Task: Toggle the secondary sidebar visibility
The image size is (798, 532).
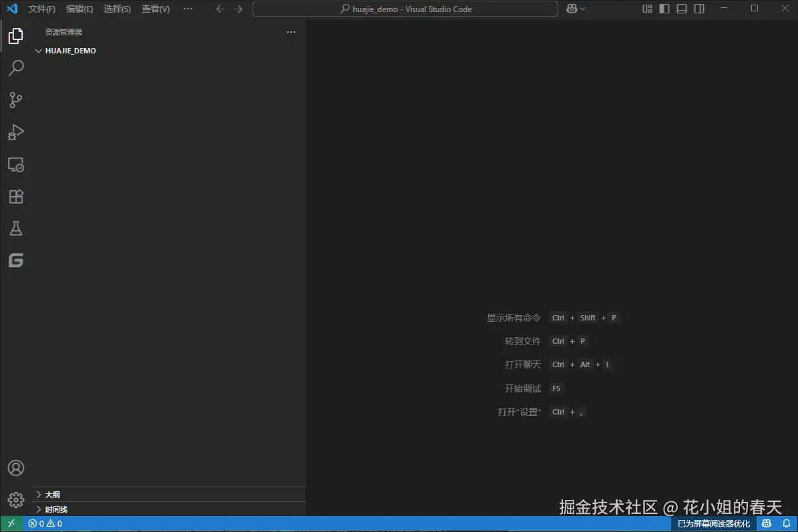Action: [x=699, y=9]
